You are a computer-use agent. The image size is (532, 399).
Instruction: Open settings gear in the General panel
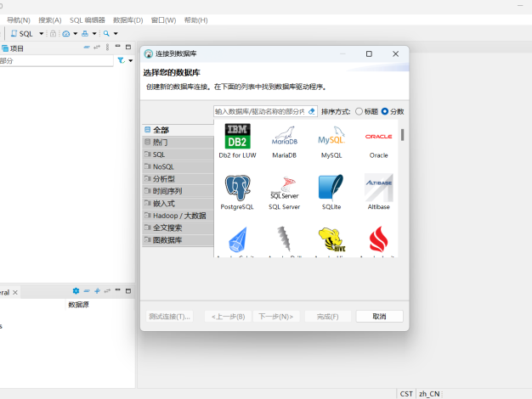click(x=76, y=291)
